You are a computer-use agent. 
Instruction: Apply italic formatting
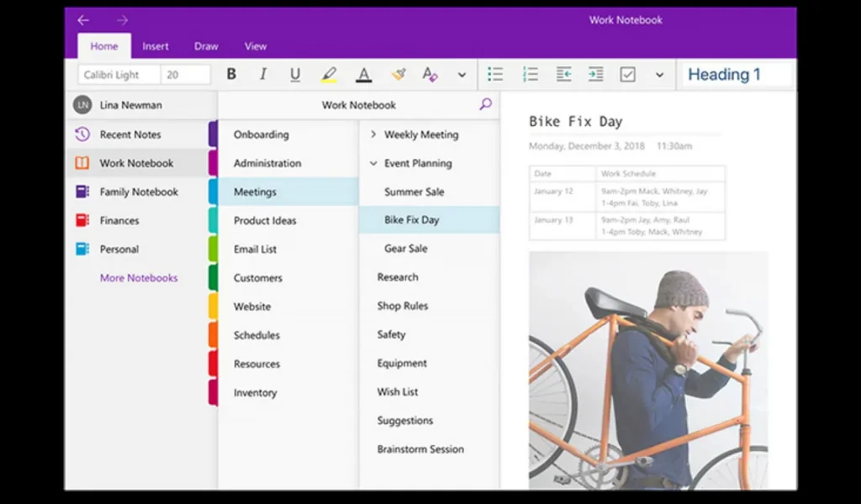point(262,74)
